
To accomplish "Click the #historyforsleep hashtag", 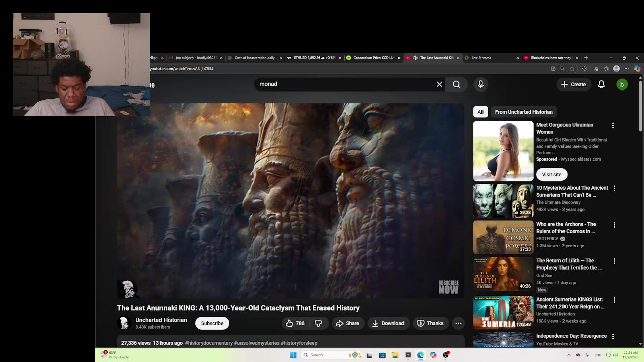I will (299, 343).
